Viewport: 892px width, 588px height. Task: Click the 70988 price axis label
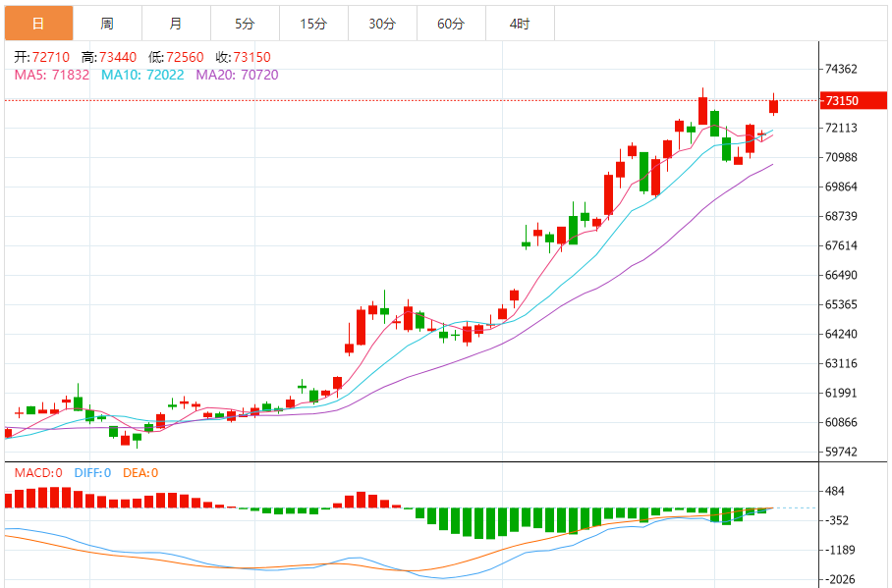[x=841, y=157]
